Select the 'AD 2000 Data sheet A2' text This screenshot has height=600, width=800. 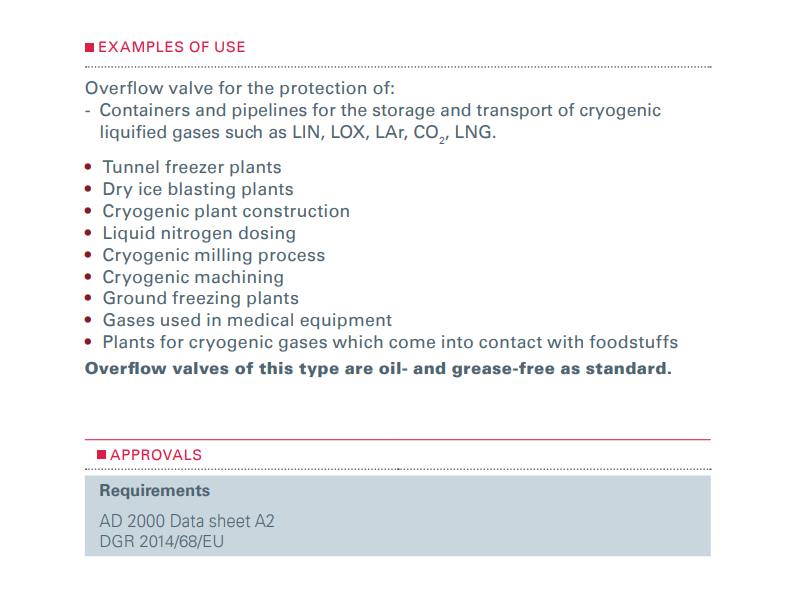tap(186, 521)
